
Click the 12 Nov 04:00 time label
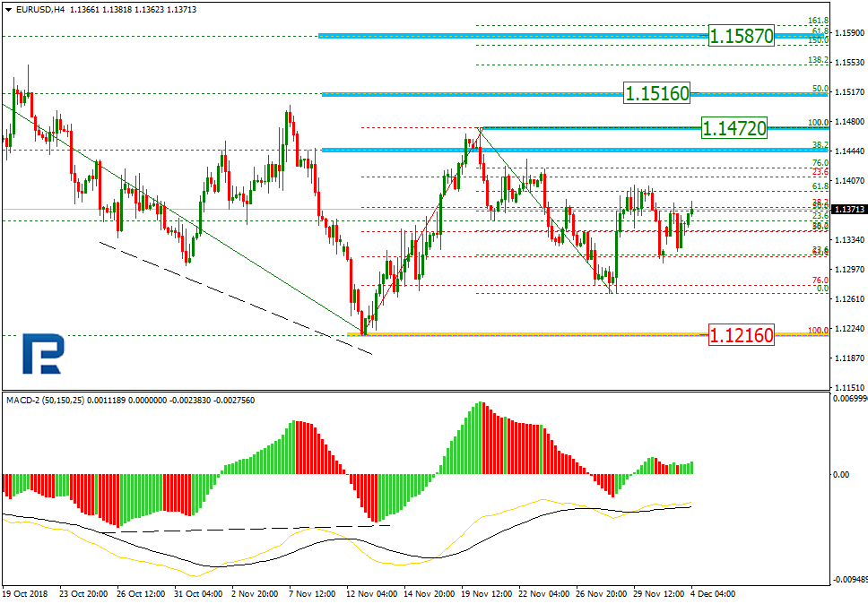click(x=371, y=593)
